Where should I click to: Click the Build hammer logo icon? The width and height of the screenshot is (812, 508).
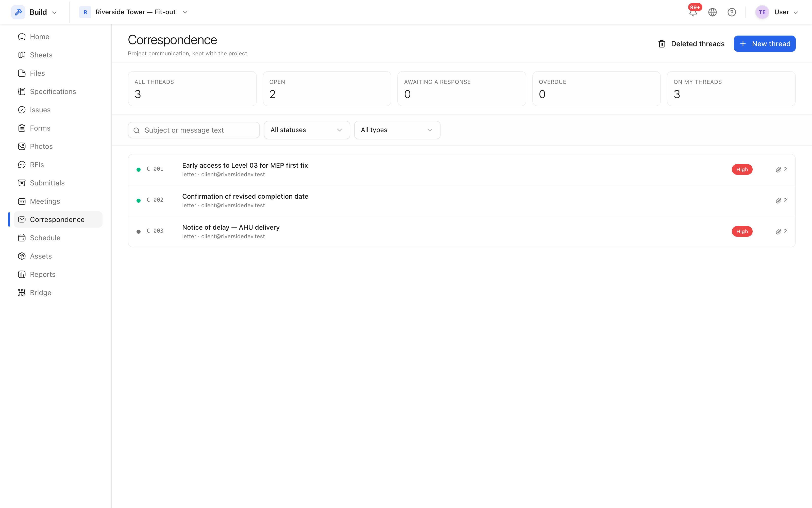coord(19,12)
